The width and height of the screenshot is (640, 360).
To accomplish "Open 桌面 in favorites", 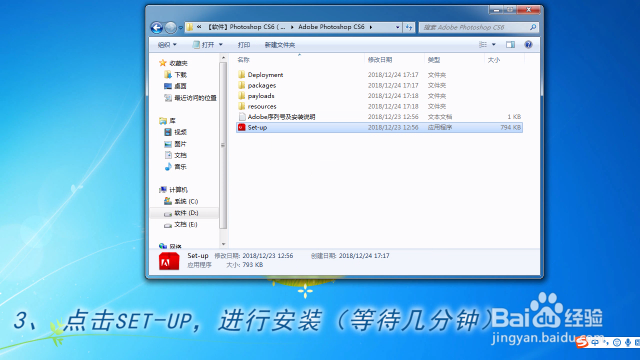I will coord(180,86).
